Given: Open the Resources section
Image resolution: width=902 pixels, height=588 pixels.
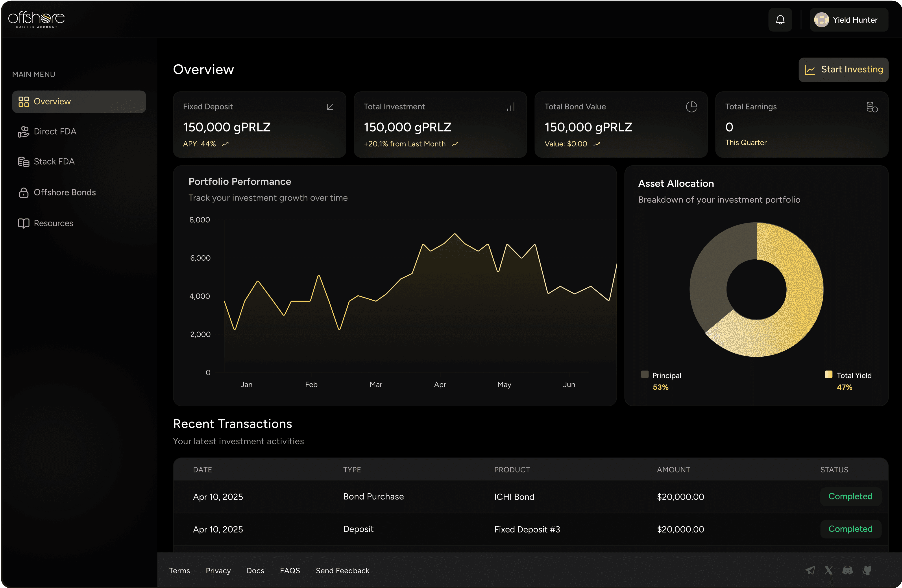Looking at the screenshot, I should (x=53, y=223).
